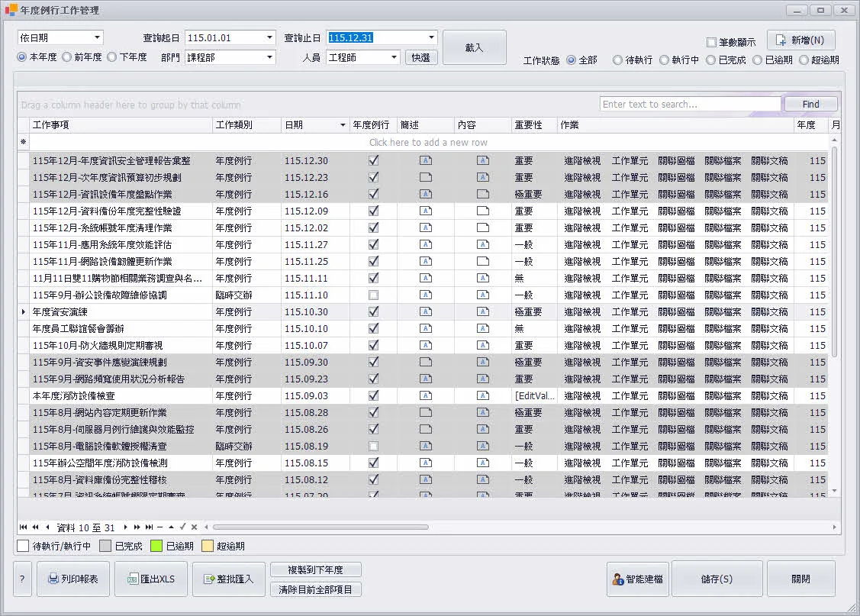Click 清除目前全部項目 button

click(316, 590)
